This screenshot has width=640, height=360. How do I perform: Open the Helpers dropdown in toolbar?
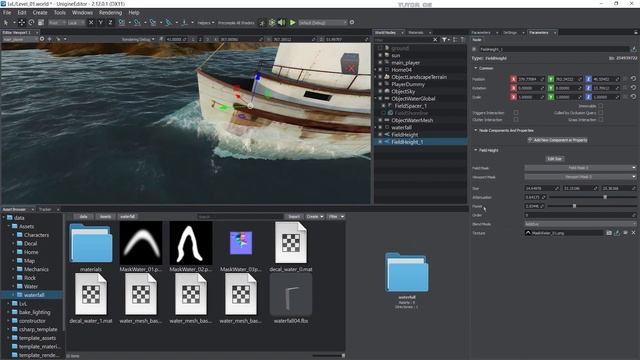(x=206, y=23)
